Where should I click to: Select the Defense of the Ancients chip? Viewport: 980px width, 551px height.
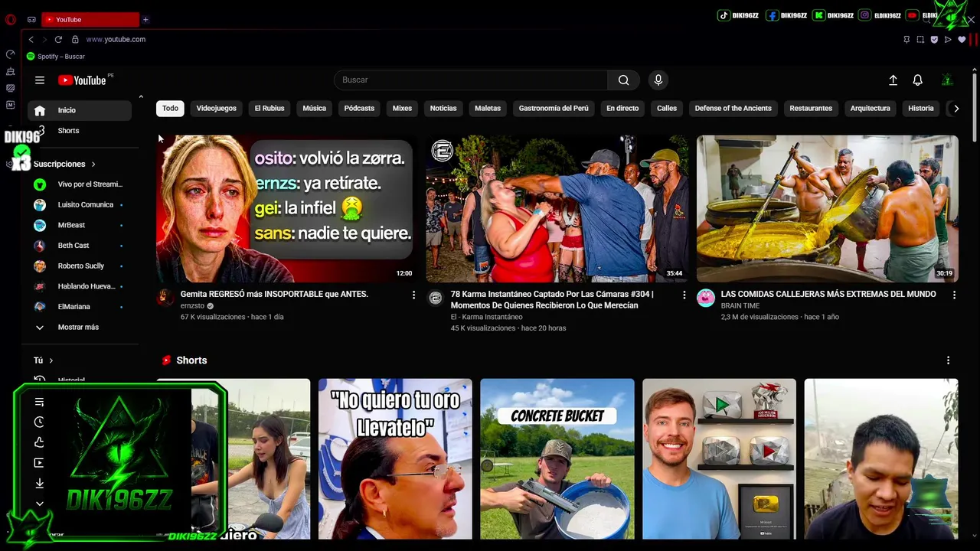point(733,109)
